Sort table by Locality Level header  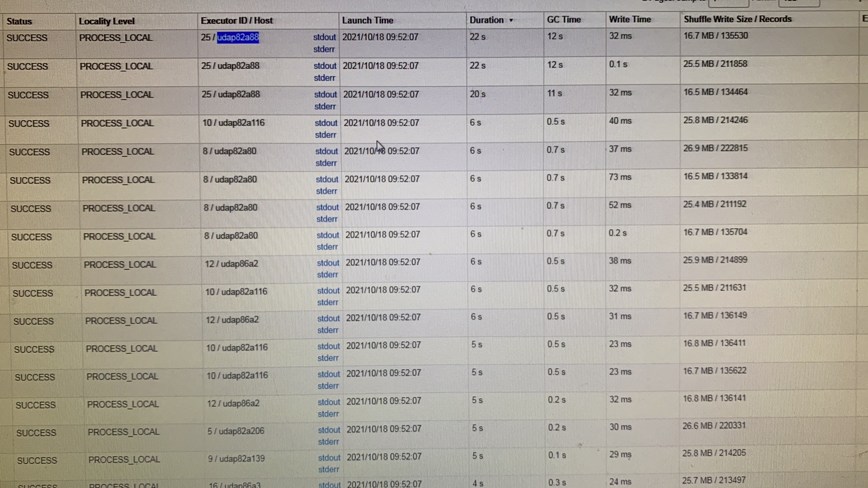107,21
